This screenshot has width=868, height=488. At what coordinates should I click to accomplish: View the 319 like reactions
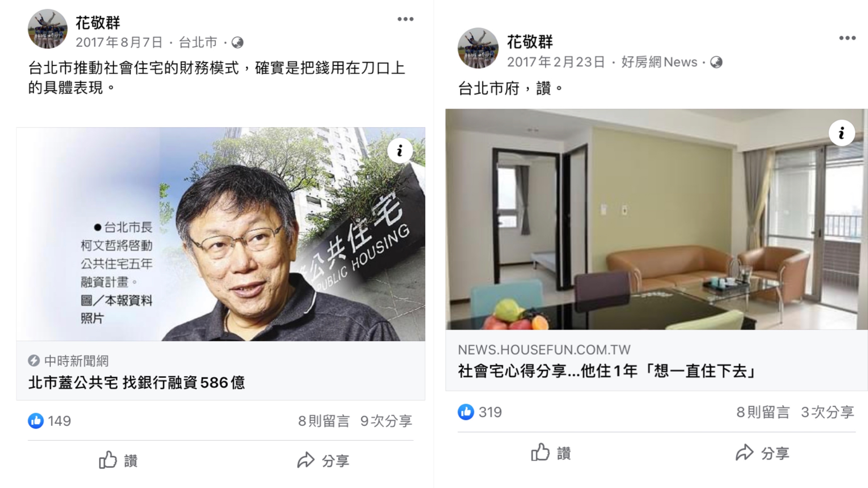tap(480, 412)
